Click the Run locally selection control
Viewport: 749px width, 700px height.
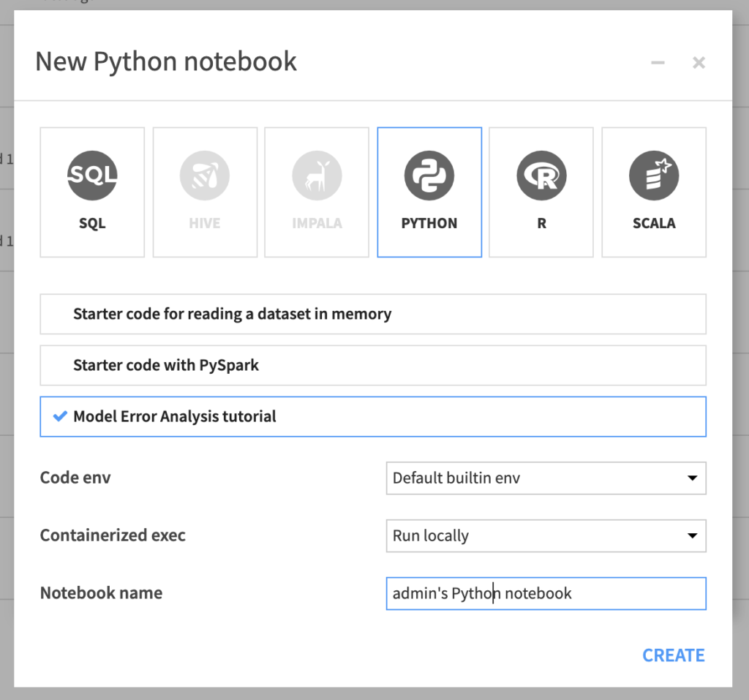point(546,536)
